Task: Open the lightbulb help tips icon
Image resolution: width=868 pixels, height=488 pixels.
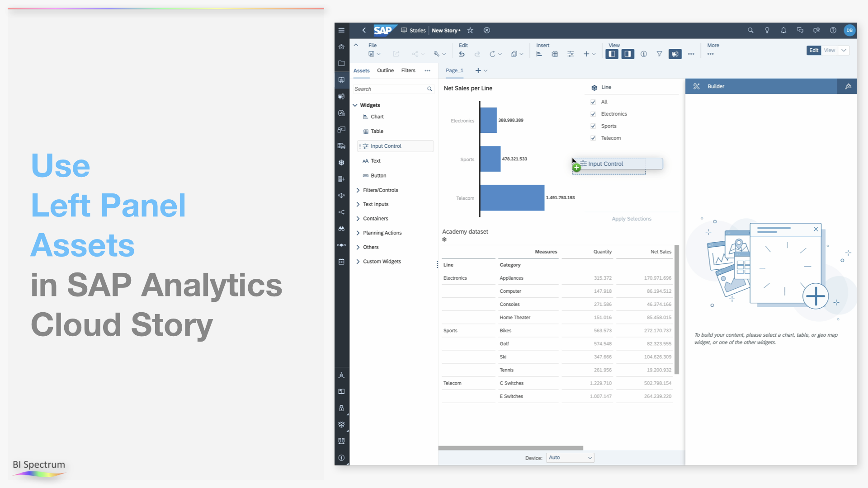Action: (x=767, y=30)
